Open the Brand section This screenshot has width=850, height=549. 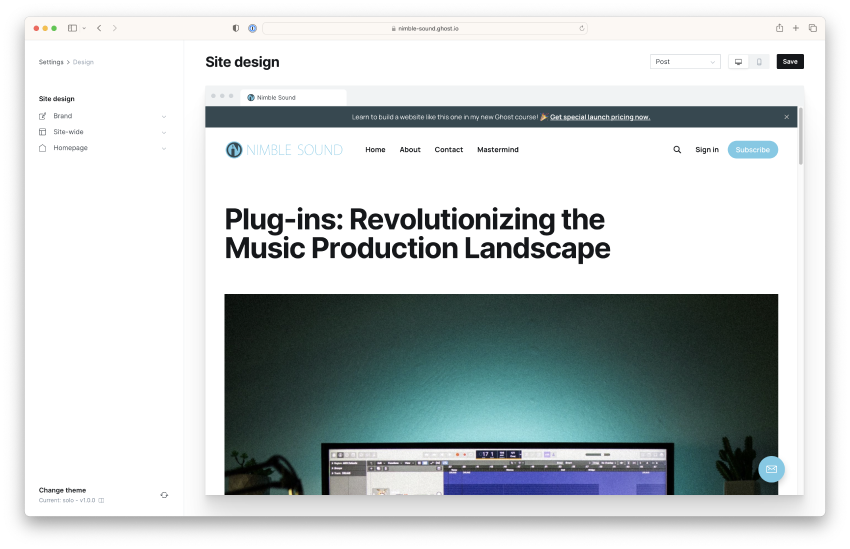[102, 116]
